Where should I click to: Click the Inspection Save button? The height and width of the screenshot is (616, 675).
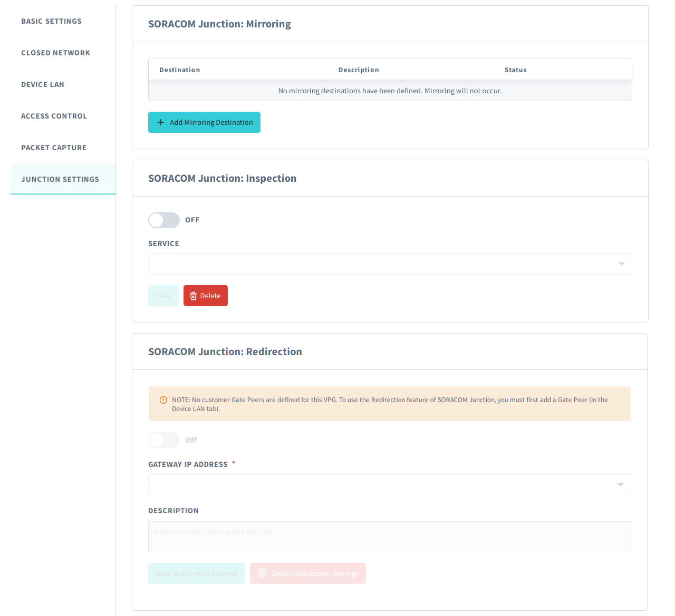click(163, 296)
